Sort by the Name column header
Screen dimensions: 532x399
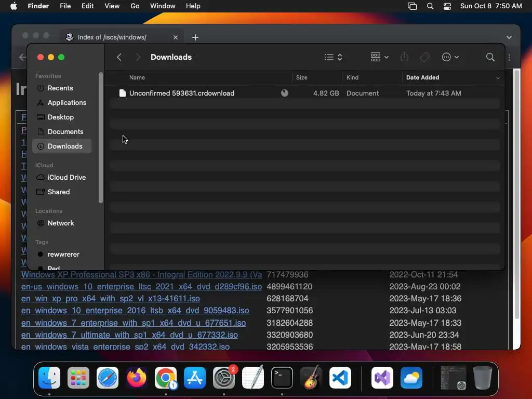pos(137,77)
